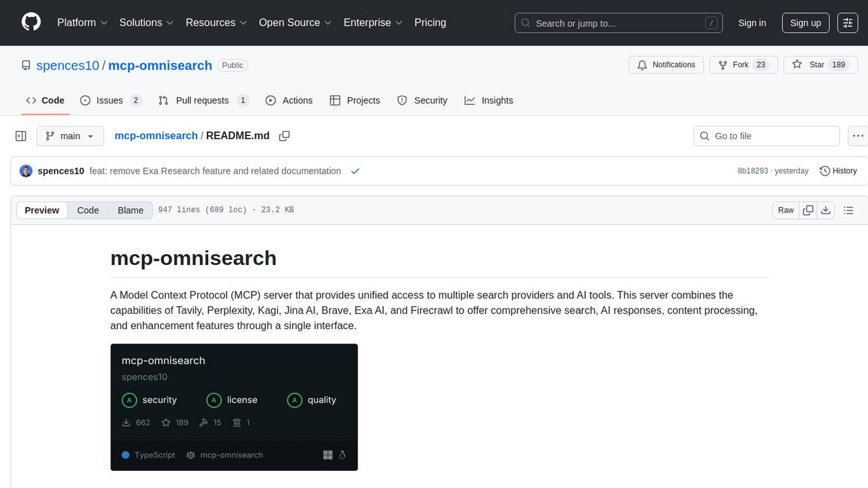Open the spences10 user profile link
Screen dimensions: 868x488
[x=68, y=65]
